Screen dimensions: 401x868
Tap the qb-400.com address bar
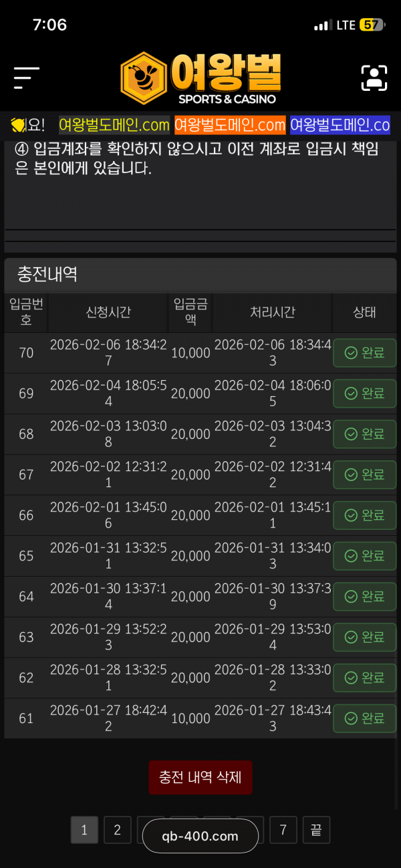(200, 836)
